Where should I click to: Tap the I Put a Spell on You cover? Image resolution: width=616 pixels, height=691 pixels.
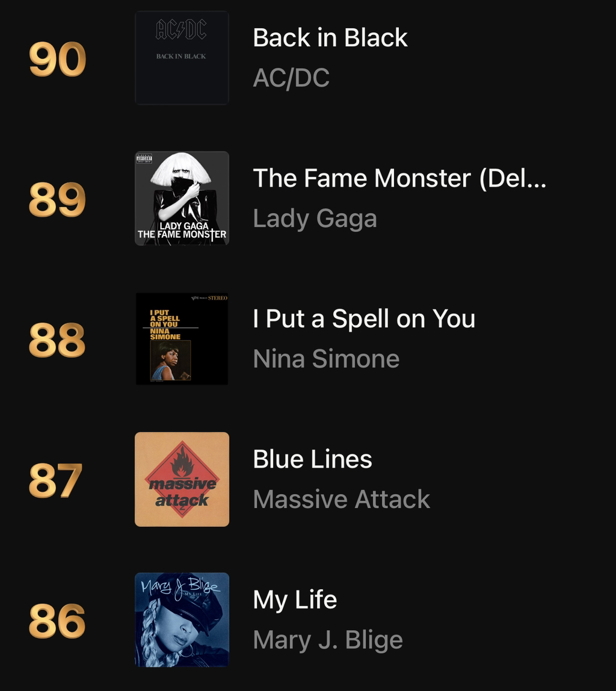click(182, 339)
